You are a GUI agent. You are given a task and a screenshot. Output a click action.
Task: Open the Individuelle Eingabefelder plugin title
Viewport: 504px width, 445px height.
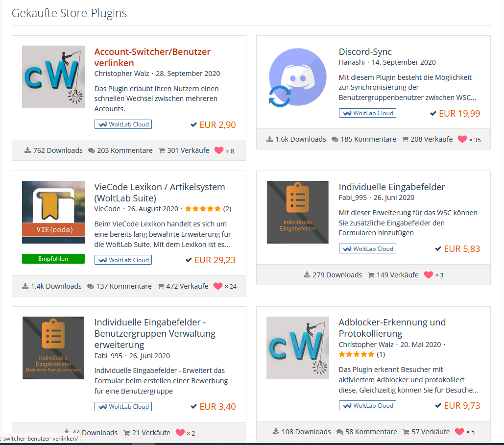pos(391,187)
